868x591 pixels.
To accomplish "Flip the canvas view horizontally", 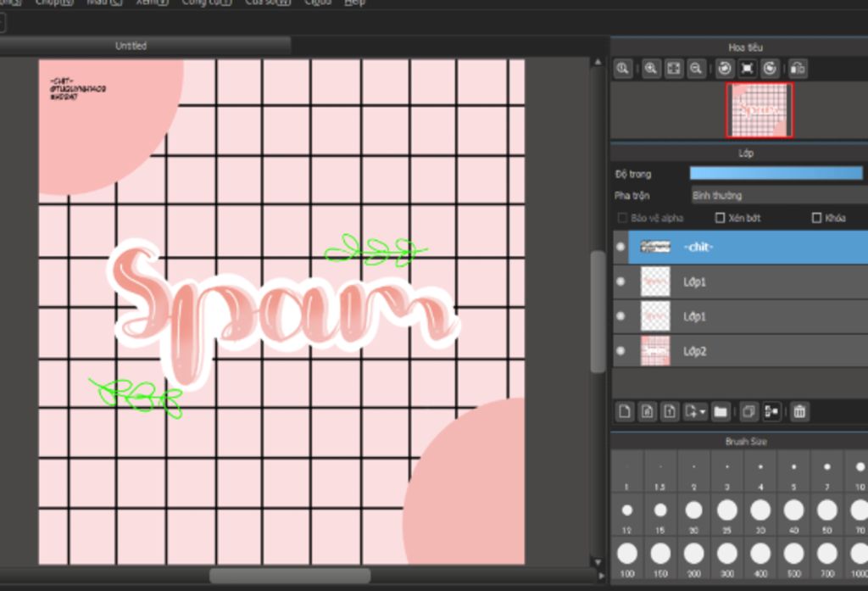I will coord(798,69).
